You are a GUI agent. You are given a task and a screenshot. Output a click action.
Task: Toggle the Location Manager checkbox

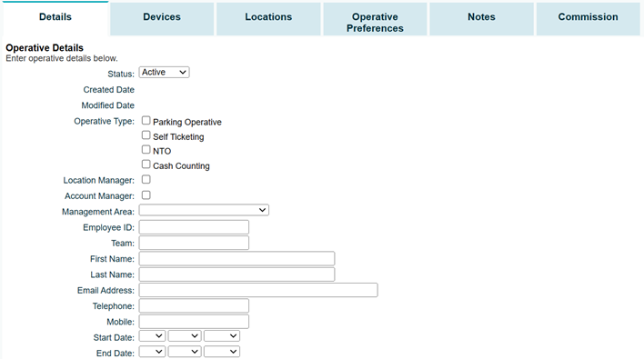[x=146, y=179]
